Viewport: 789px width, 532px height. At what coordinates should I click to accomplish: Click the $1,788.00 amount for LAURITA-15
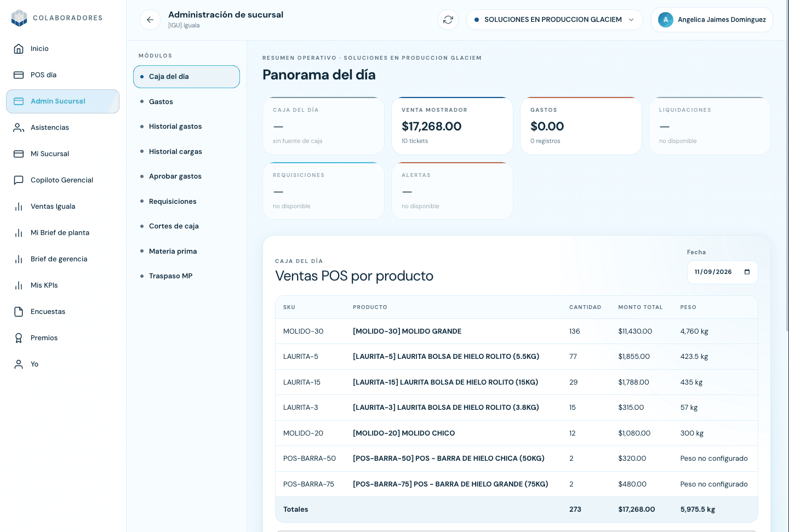(x=633, y=382)
